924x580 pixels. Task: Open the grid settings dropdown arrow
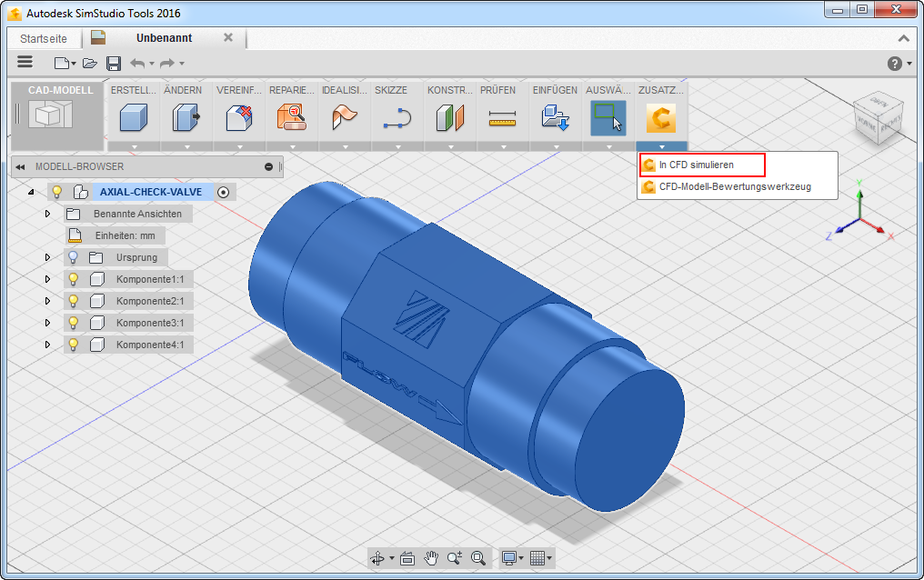[x=549, y=558]
